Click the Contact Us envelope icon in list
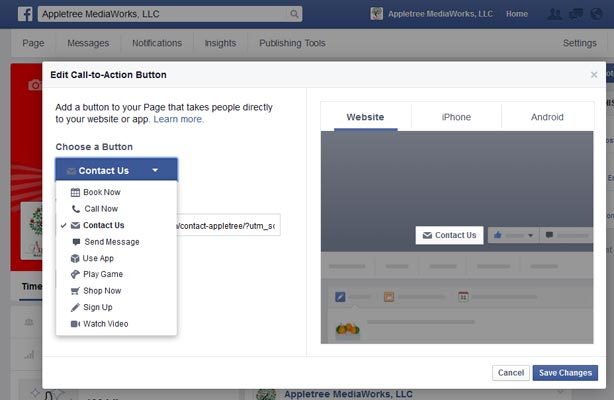This screenshot has width=614, height=400. [x=75, y=225]
